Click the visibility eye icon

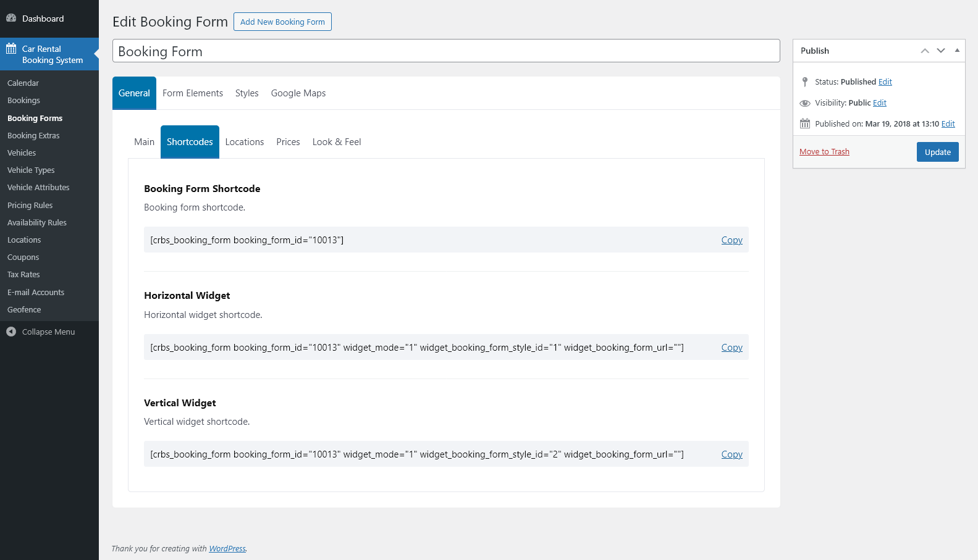pos(804,103)
